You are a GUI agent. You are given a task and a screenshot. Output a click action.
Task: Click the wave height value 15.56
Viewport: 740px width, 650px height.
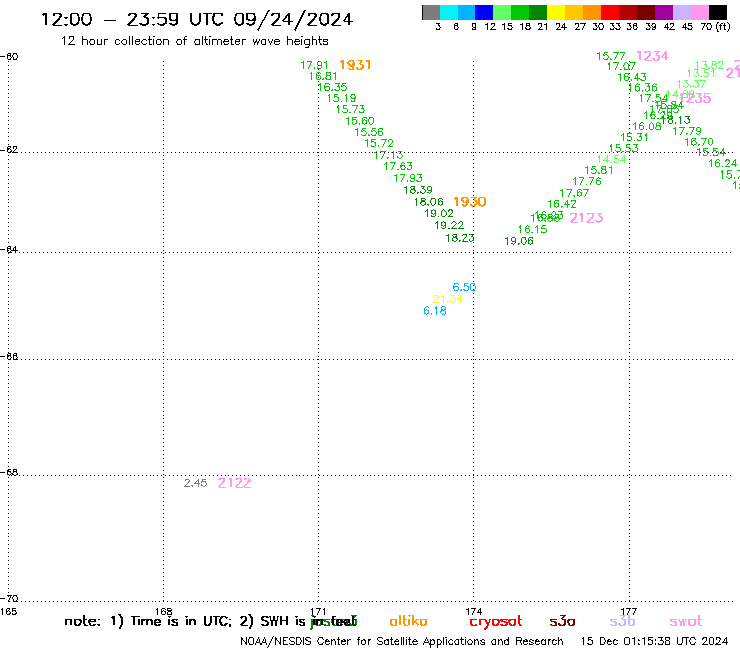369,133
